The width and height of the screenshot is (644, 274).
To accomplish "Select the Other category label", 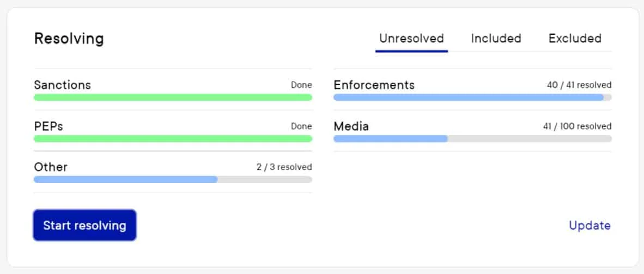I will pyautogui.click(x=51, y=167).
